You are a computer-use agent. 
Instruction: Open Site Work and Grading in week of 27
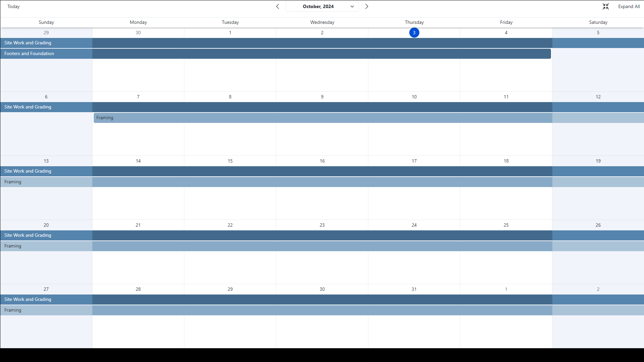pyautogui.click(x=322, y=300)
